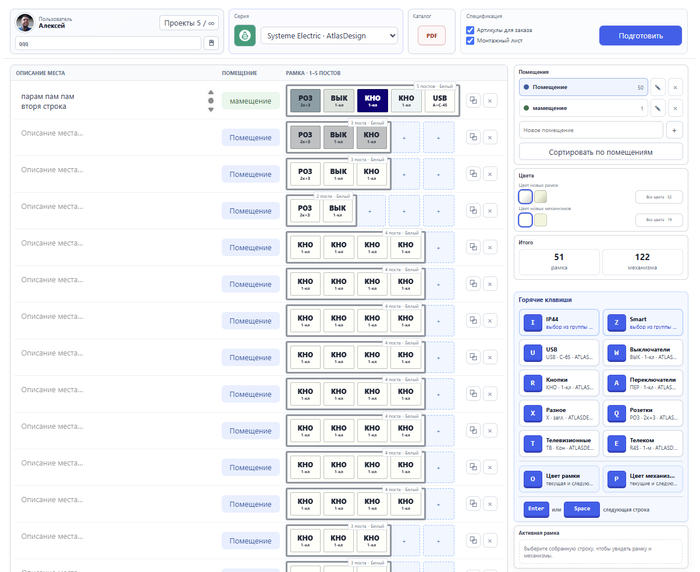Toggle the 'Артикулы для заказа' checkbox
700x572 pixels.
pos(470,30)
